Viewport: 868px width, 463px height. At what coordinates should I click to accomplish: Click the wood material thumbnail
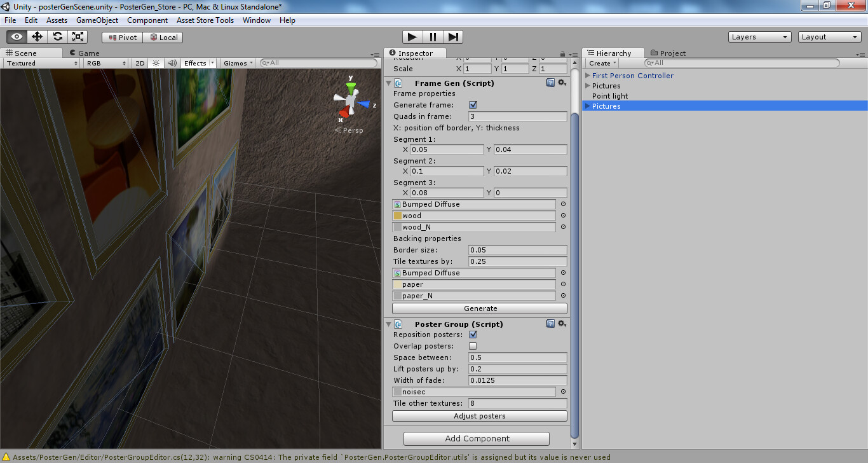[x=397, y=216]
